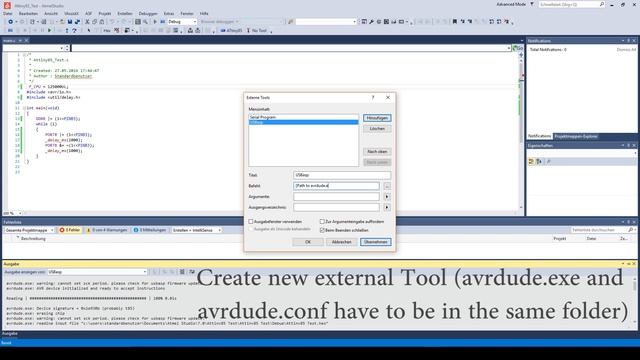Click the Hinzufügen button
The height and width of the screenshot is (360, 640).
point(377,118)
